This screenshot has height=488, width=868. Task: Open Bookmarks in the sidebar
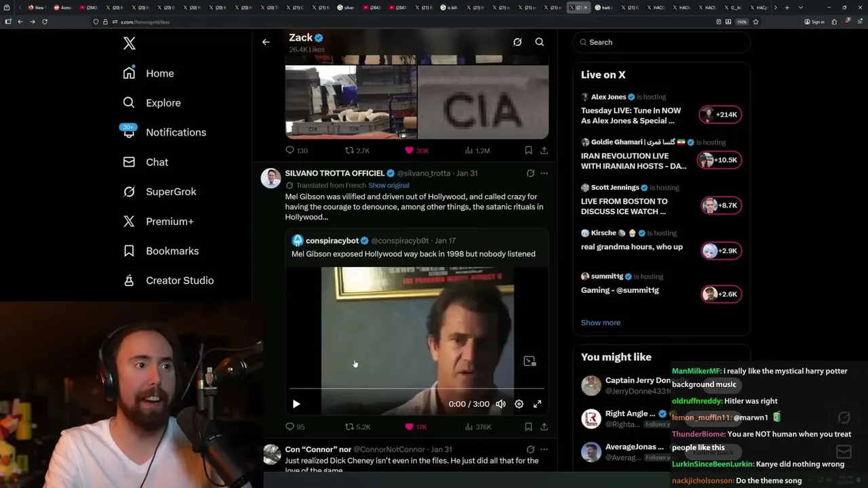pos(161,251)
